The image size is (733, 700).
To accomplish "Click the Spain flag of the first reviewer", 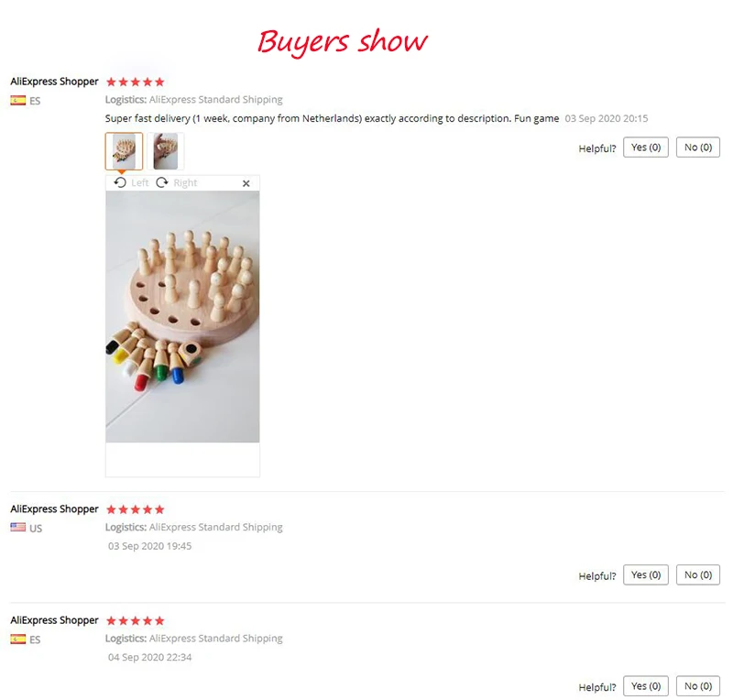I will click(18, 101).
